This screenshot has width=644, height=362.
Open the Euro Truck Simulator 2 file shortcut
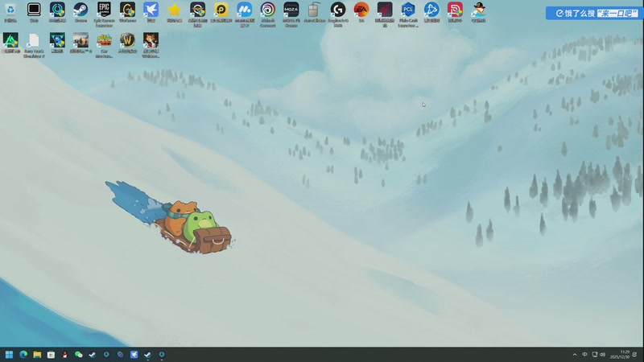coord(34,45)
